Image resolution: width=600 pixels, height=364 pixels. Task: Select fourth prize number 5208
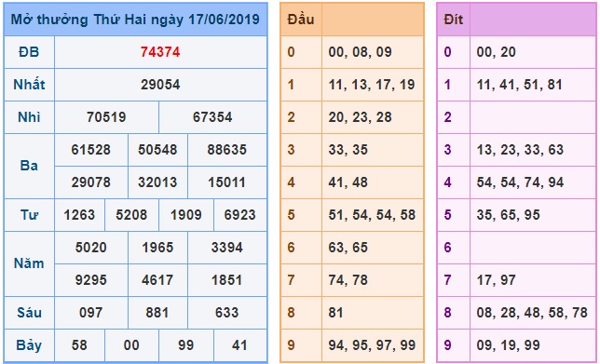pyautogui.click(x=131, y=215)
